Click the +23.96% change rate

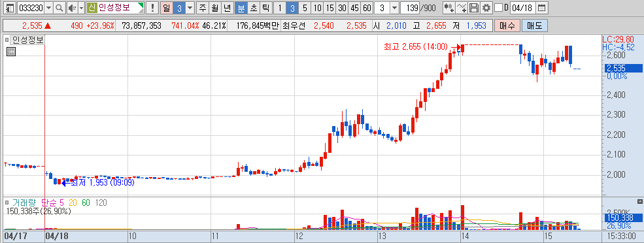(x=100, y=26)
